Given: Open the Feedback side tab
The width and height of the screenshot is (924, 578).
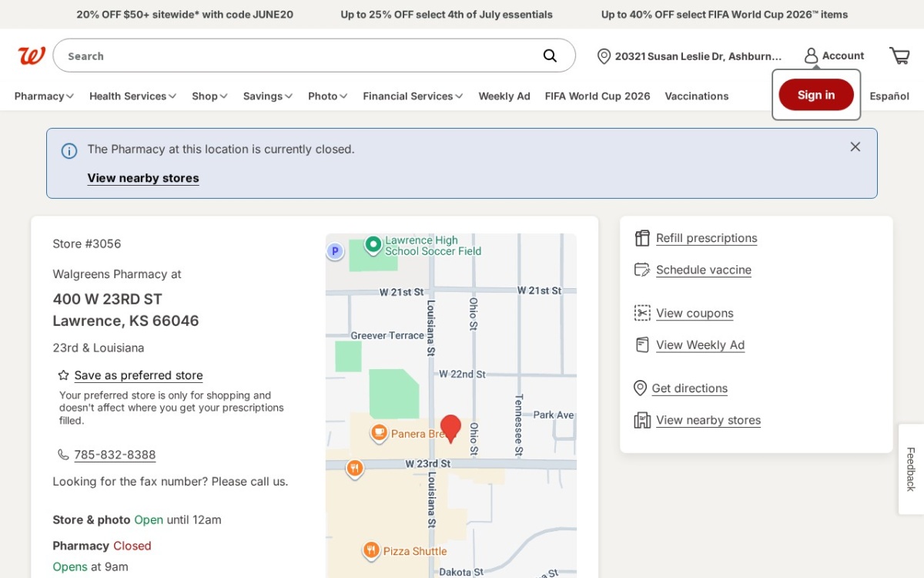Looking at the screenshot, I should [911, 469].
